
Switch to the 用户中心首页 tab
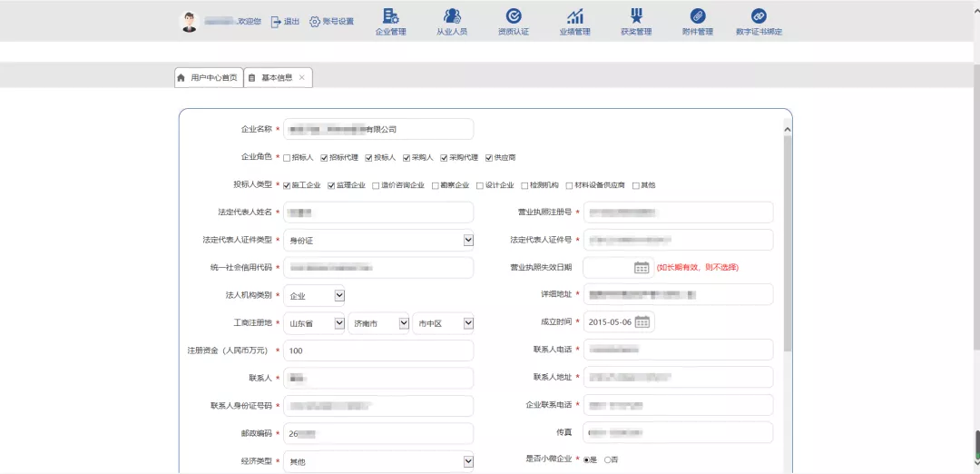[x=208, y=78]
